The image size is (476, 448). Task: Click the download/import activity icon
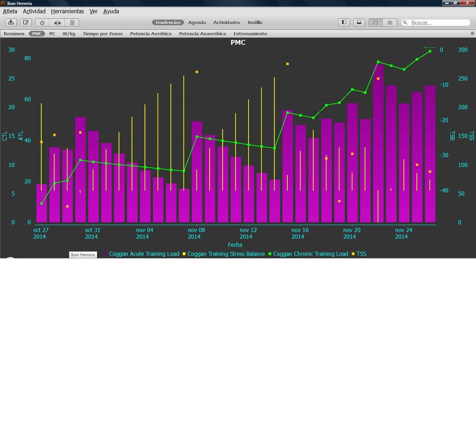pyautogui.click(x=11, y=22)
